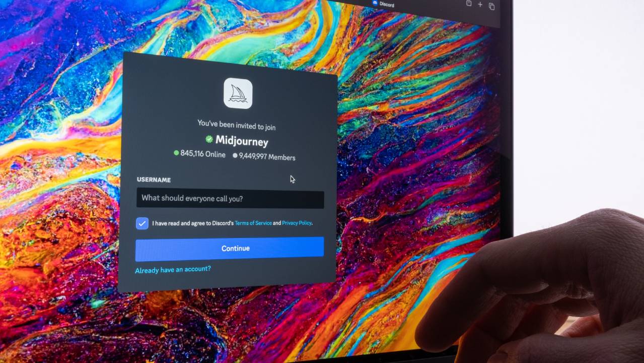Click "You've been invited to join" text

(x=236, y=125)
